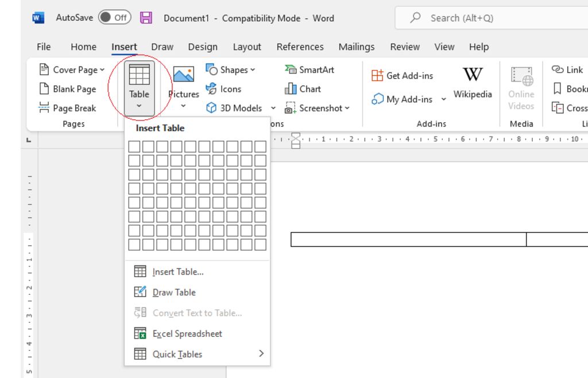
Task: Click the Page Break button
Action: [x=68, y=108]
